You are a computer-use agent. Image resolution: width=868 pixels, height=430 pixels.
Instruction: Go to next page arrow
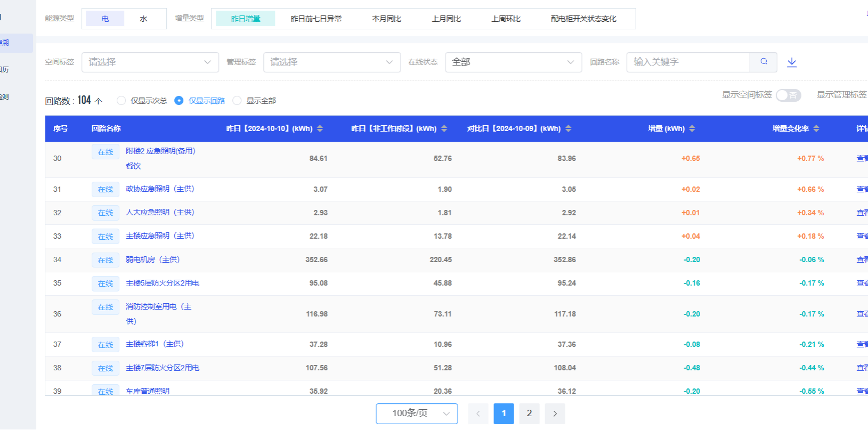(555, 413)
